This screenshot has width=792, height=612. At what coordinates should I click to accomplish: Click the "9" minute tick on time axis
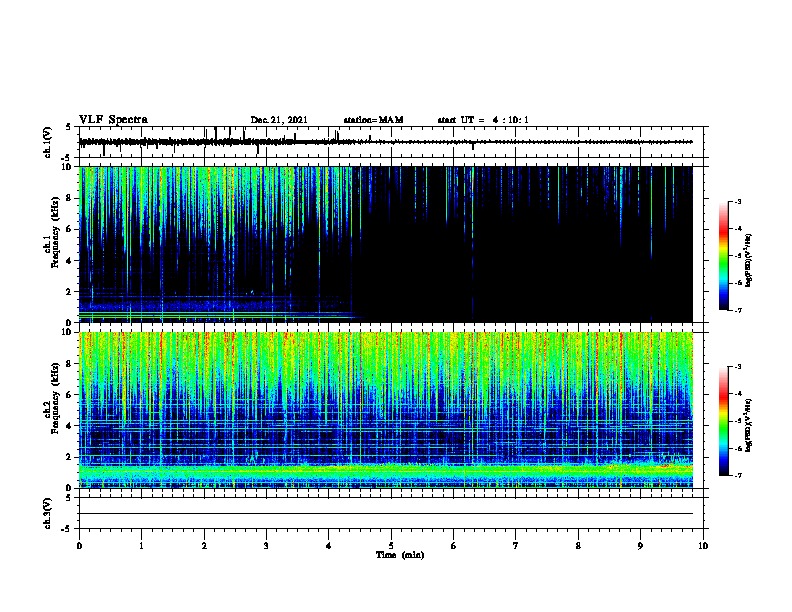pos(640,546)
